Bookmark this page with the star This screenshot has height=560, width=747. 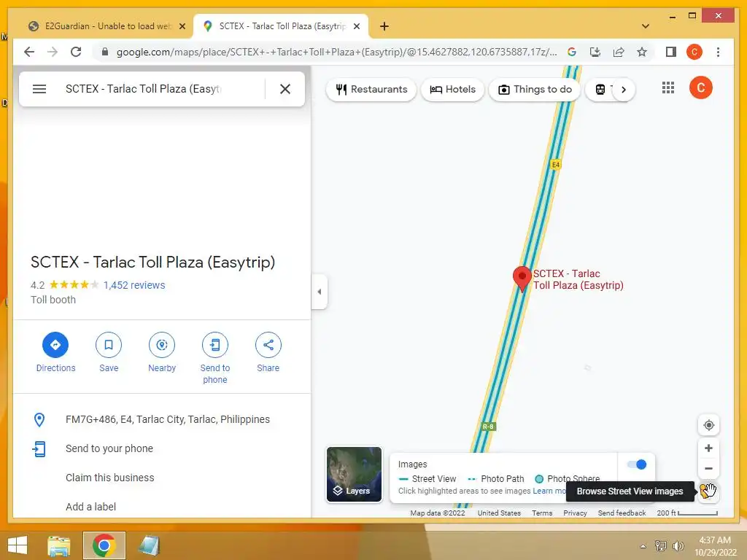[642, 52]
